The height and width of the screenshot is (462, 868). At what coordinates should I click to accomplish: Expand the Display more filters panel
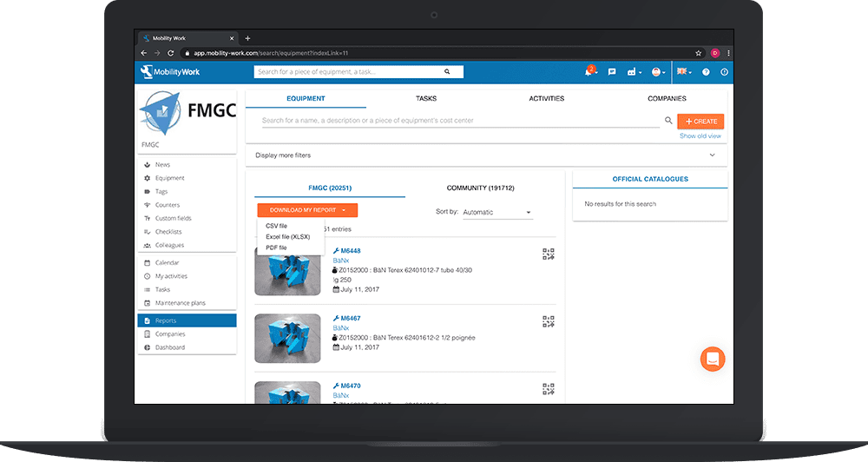tap(486, 155)
